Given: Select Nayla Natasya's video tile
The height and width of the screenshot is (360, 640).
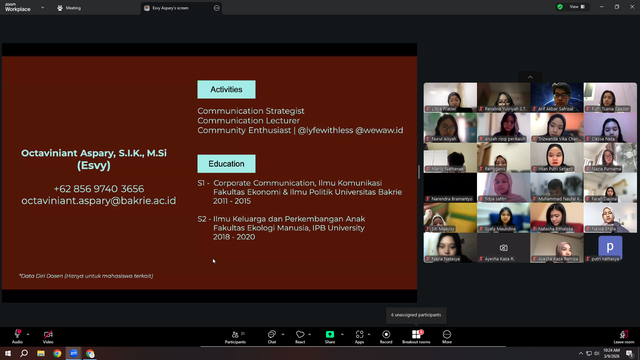Looking at the screenshot, I should pos(450,248).
